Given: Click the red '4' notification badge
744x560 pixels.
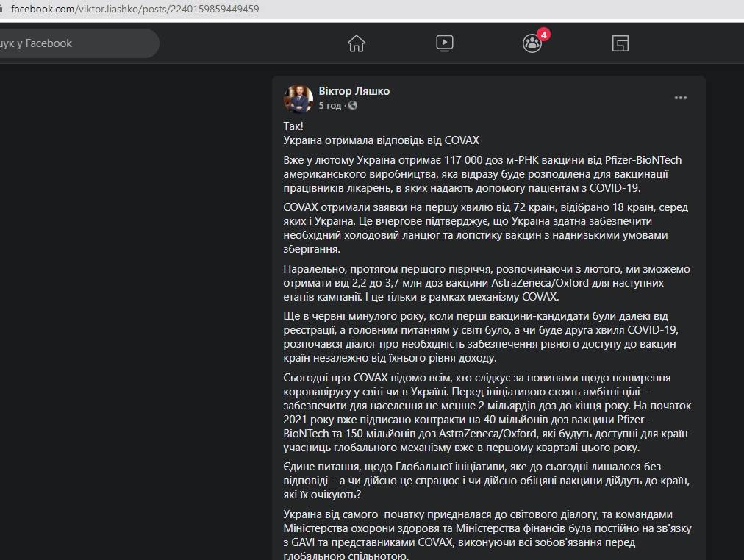Looking at the screenshot, I should [x=544, y=35].
